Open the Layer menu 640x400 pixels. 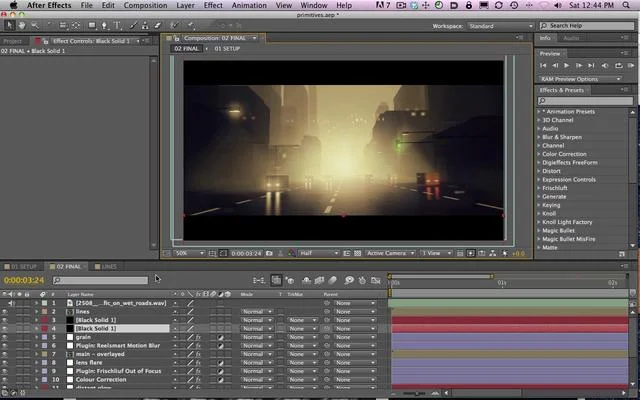pyautogui.click(x=185, y=5)
